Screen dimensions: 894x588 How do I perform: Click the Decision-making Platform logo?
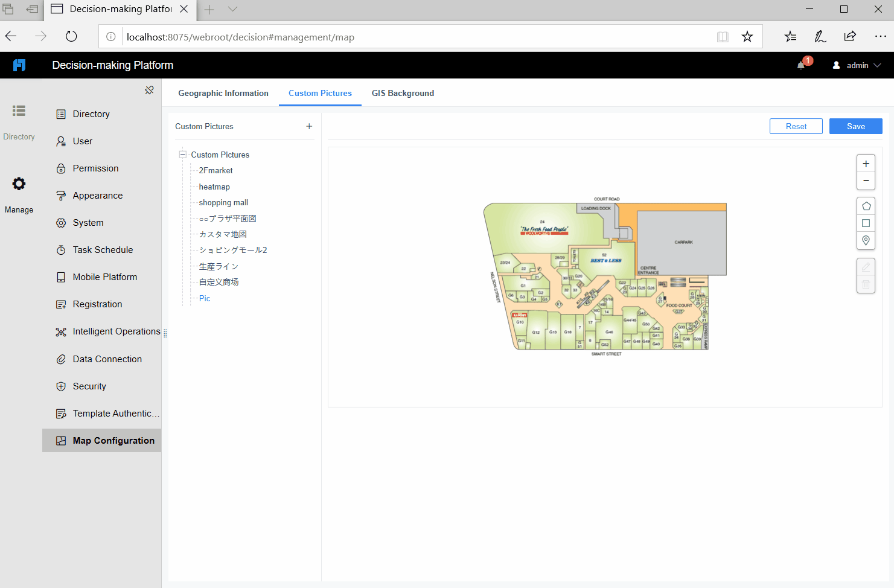point(19,65)
